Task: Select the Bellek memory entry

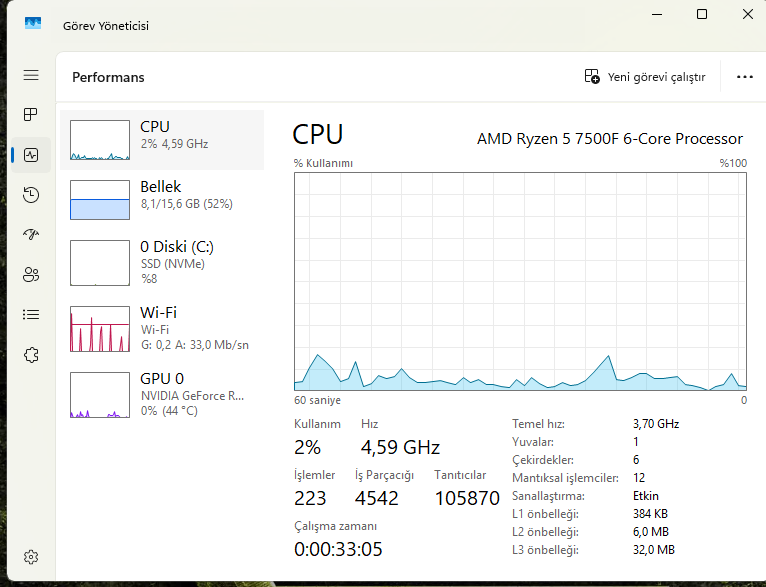Action: [162, 200]
